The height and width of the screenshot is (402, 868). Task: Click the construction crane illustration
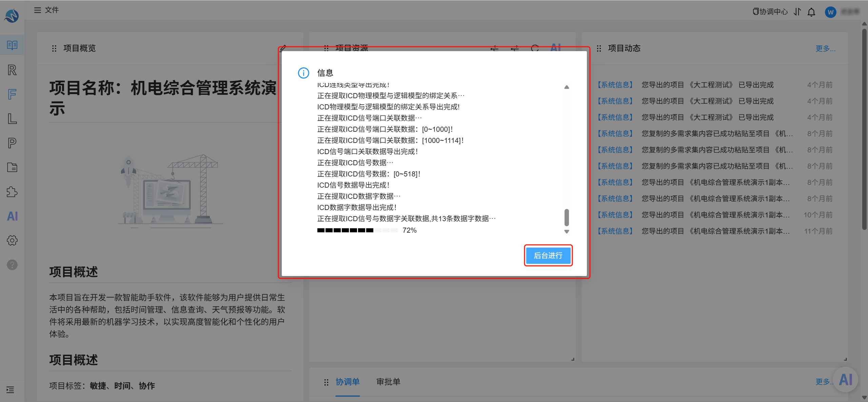coord(170,191)
